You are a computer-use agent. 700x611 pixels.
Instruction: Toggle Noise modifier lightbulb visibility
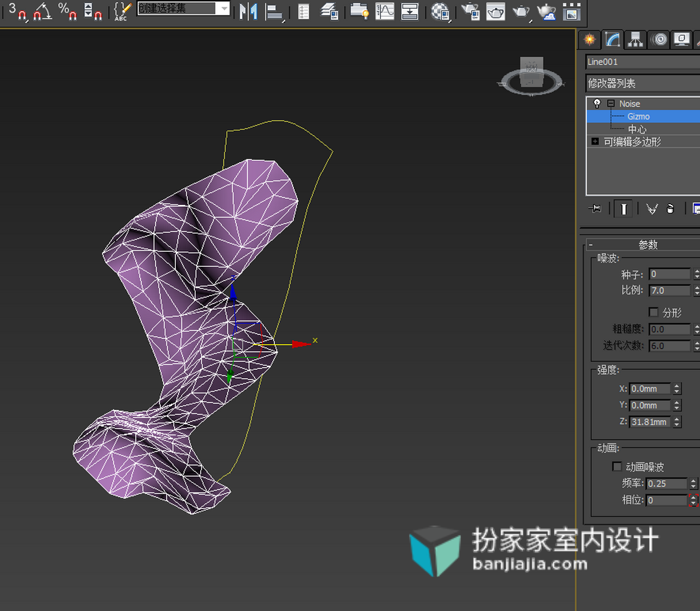[597, 104]
